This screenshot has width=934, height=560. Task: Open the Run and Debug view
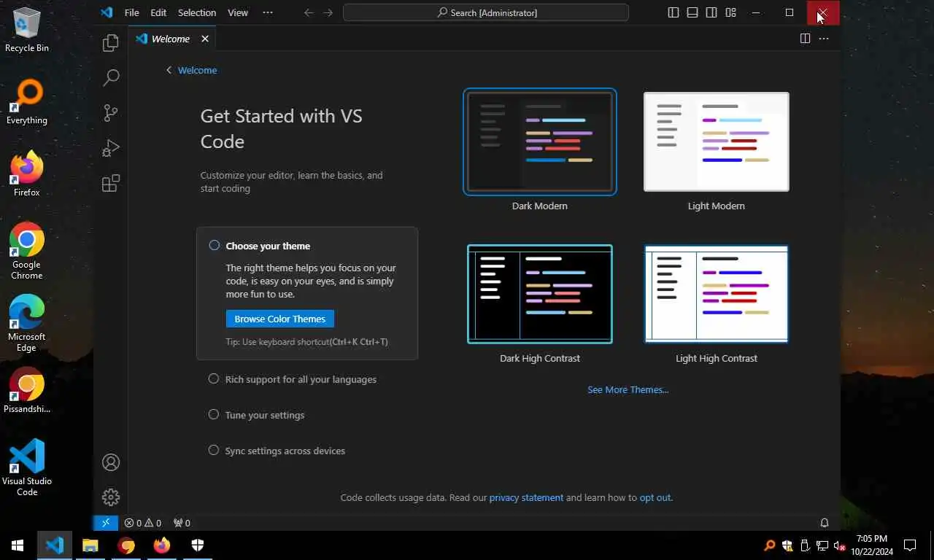click(111, 148)
